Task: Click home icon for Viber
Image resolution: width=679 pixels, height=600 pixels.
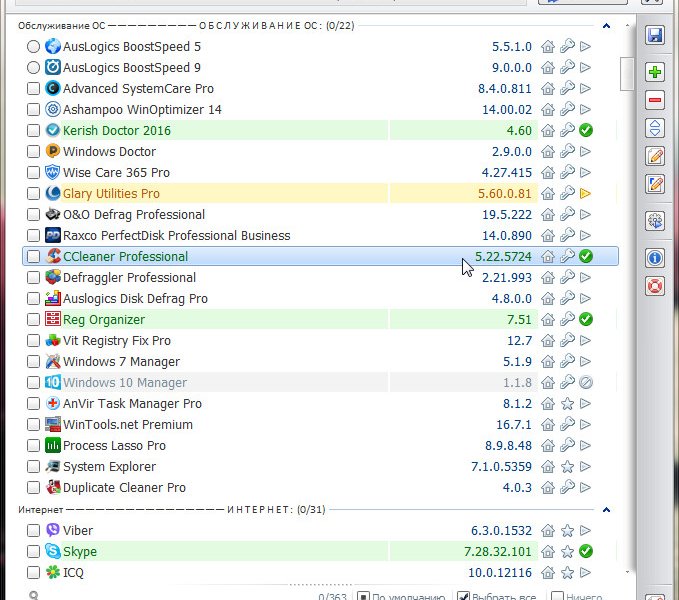Action: tap(548, 530)
